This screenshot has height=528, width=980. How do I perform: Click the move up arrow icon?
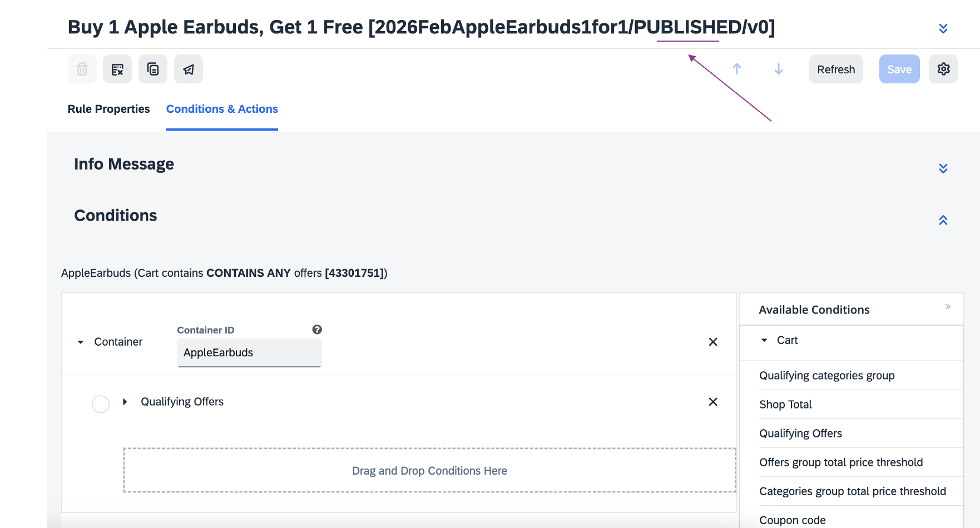737,69
